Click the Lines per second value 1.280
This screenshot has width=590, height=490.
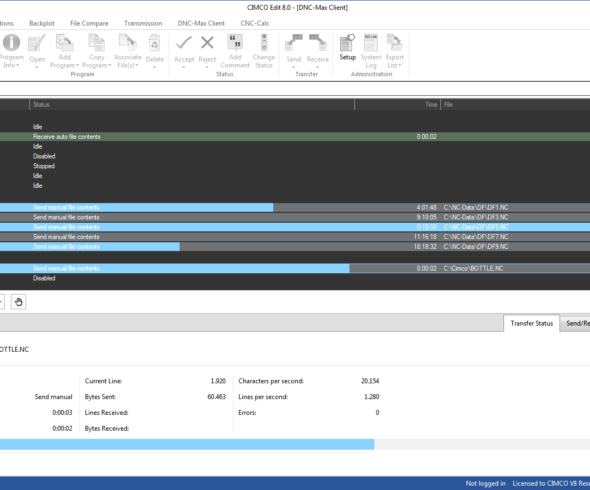tap(371, 397)
